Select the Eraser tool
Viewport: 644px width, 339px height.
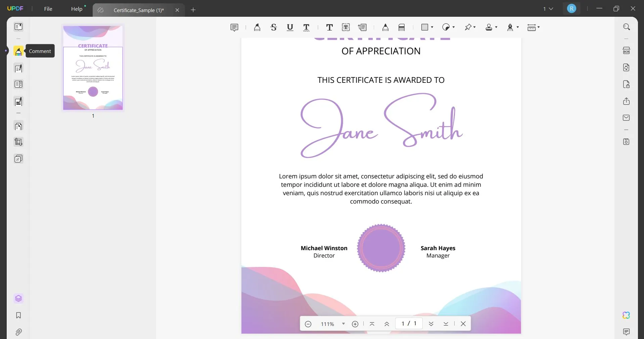coord(402,27)
